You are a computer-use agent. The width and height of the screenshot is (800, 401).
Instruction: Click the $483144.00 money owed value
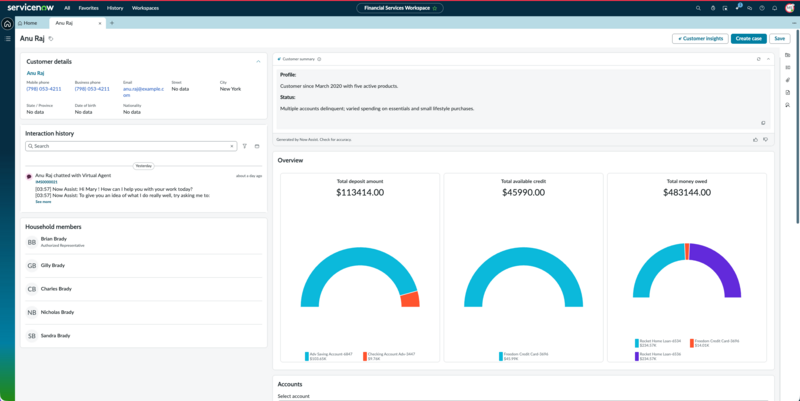687,192
